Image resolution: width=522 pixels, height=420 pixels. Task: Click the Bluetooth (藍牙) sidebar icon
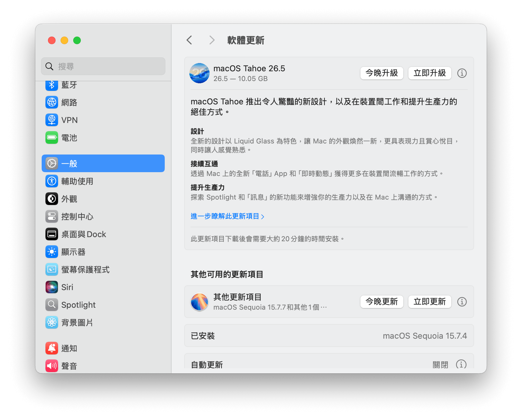tap(52, 85)
